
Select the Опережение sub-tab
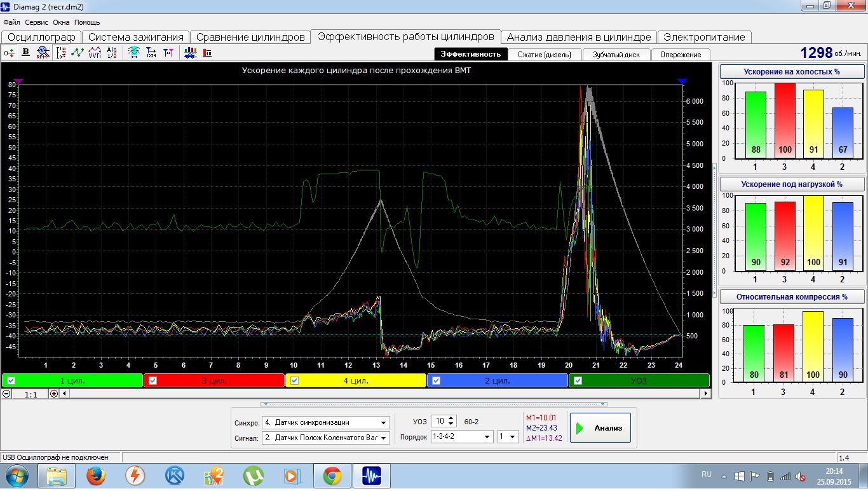tap(681, 55)
